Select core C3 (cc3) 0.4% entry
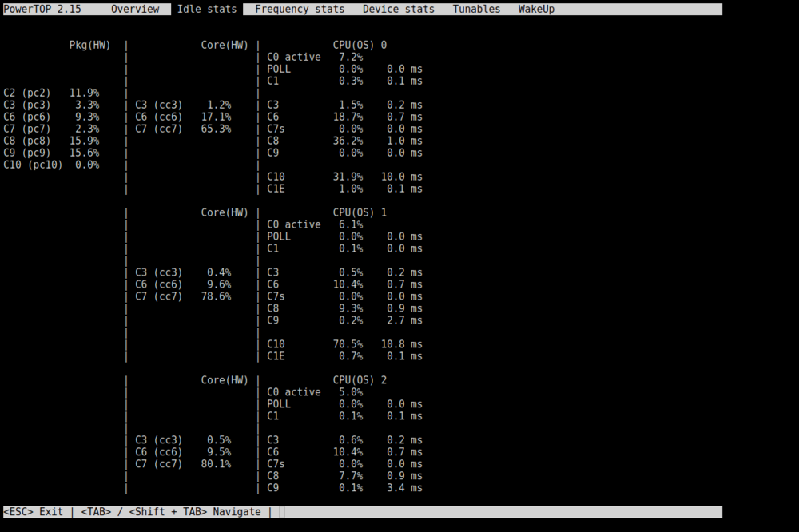 pos(183,272)
